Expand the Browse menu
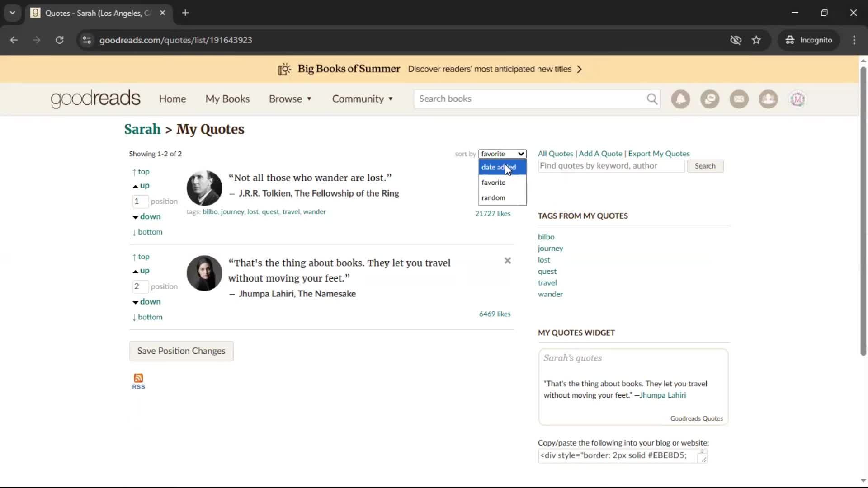The image size is (868, 488). [x=290, y=99]
